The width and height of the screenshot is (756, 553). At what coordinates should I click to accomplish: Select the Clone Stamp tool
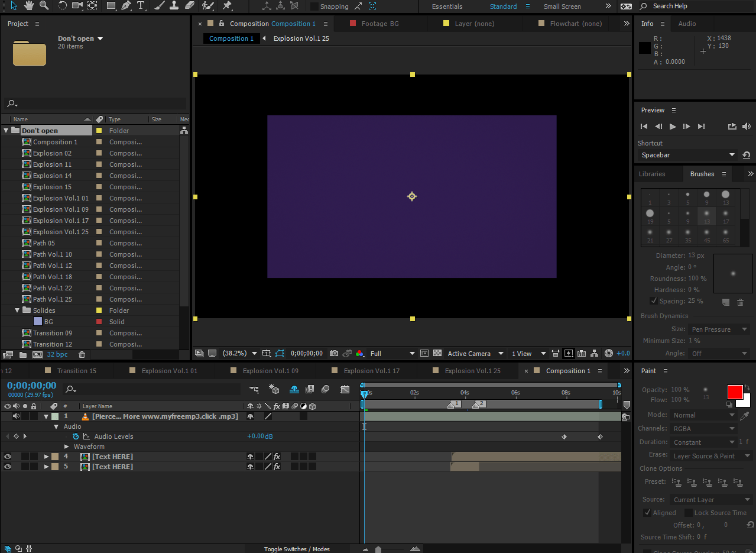click(x=175, y=7)
